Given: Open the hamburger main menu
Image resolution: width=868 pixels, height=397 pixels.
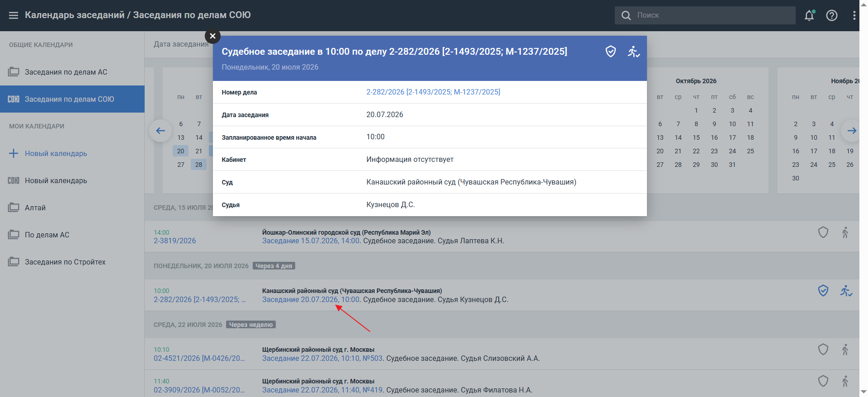Looking at the screenshot, I should [14, 15].
